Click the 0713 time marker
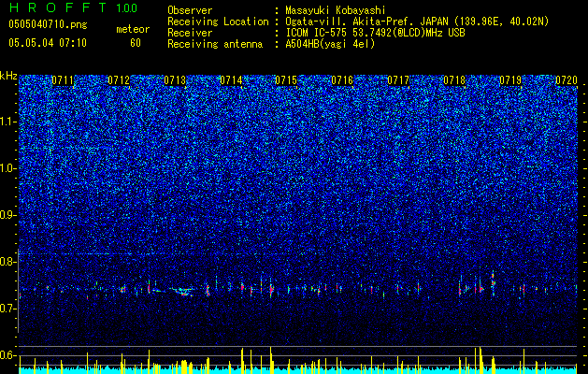Screen dimensions: 588x374 click(x=175, y=80)
